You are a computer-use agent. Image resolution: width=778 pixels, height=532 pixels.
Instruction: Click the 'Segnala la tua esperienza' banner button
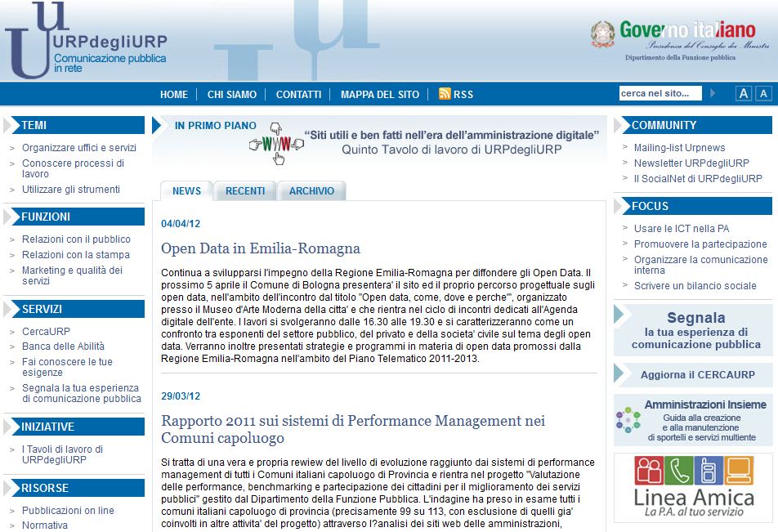pyautogui.click(x=693, y=330)
